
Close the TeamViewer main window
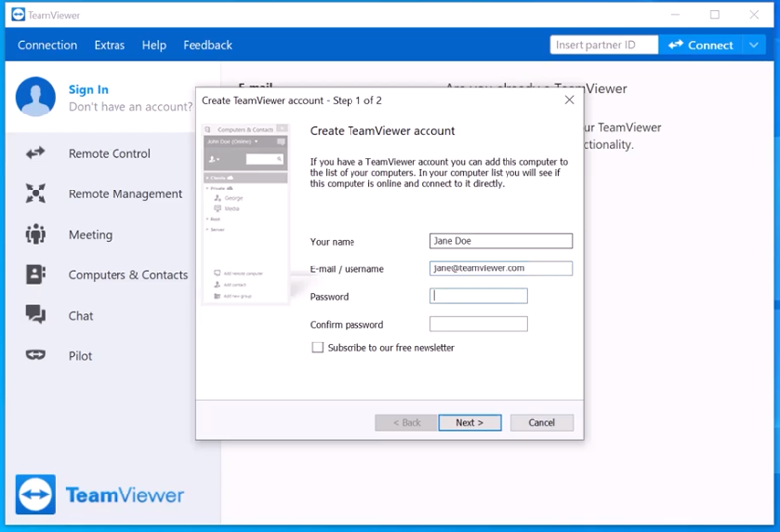click(x=754, y=15)
